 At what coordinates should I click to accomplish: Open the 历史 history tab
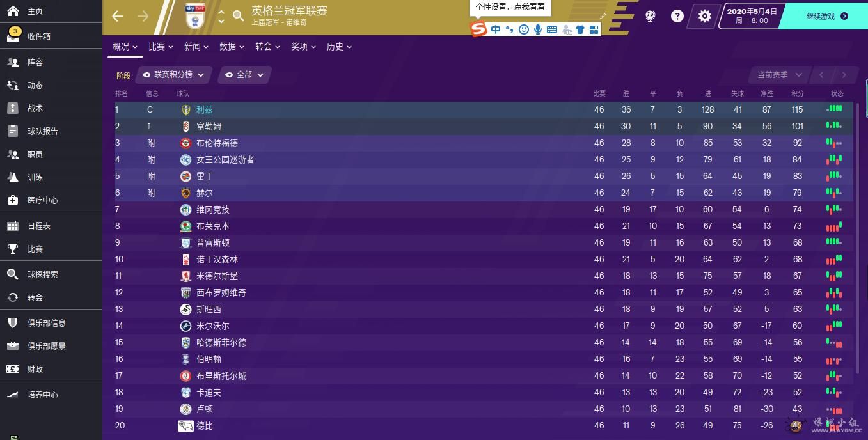pos(339,47)
